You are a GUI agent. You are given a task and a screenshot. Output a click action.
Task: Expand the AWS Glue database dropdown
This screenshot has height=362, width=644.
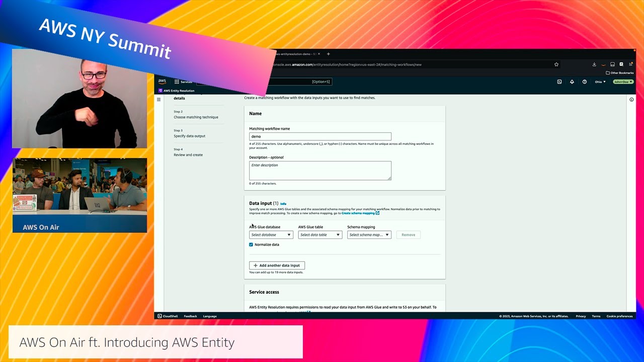271,235
